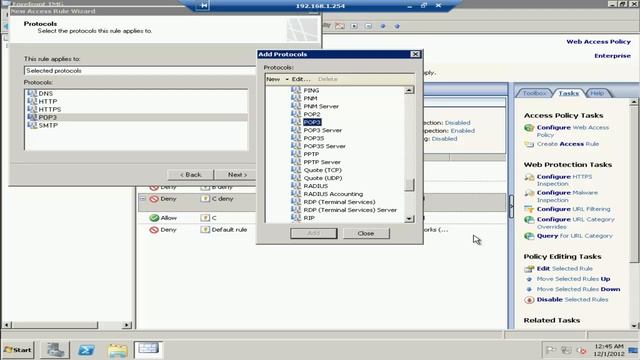Select PPTP protocol entry
This screenshot has height=360, width=640.
pyautogui.click(x=311, y=154)
